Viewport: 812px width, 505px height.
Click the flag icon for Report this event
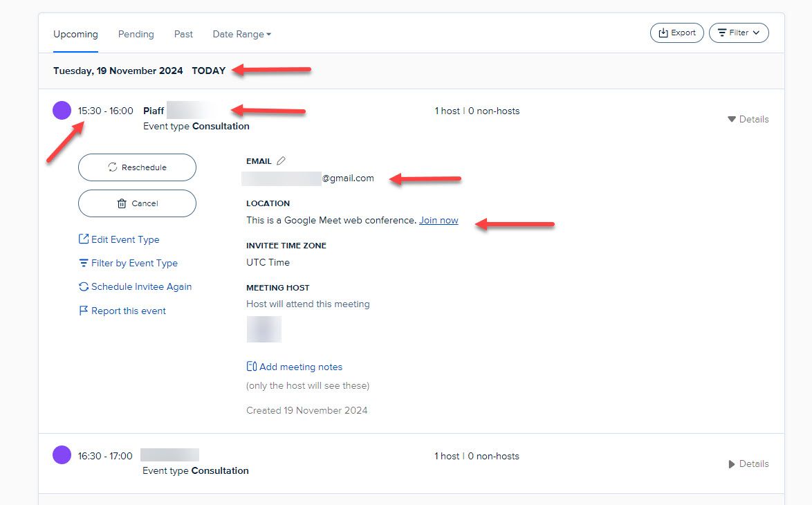[84, 311]
